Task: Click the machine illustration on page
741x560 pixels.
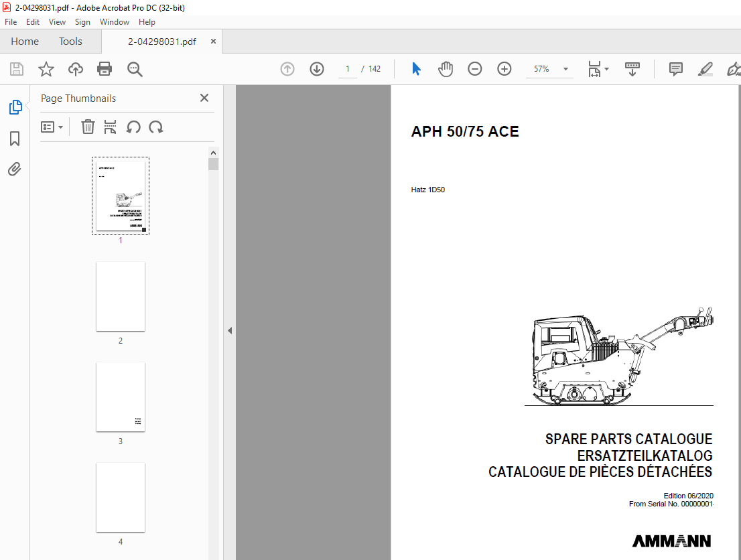Action: tap(619, 357)
